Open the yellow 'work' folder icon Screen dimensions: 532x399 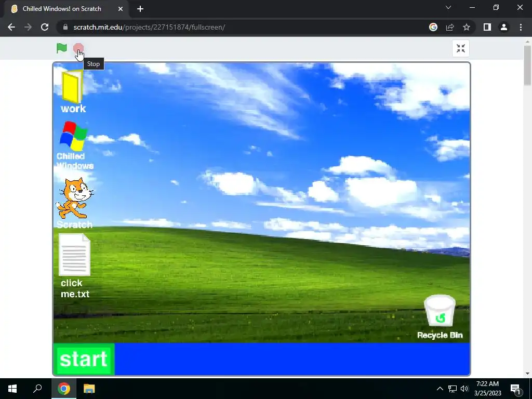[73, 91]
